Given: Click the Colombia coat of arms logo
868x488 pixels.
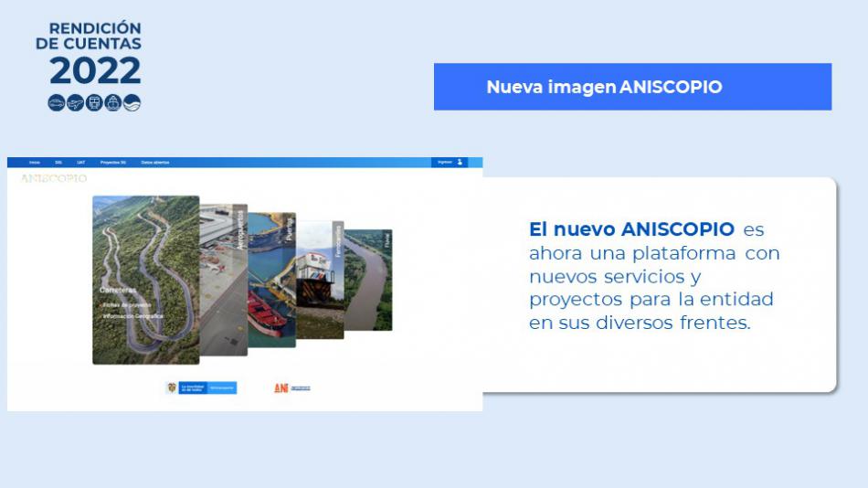Looking at the screenshot, I should click(172, 387).
